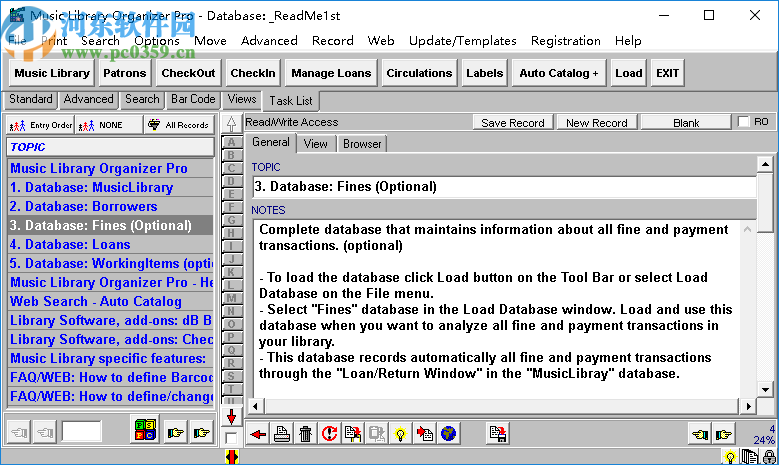Click the globe web icon

(x=448, y=433)
